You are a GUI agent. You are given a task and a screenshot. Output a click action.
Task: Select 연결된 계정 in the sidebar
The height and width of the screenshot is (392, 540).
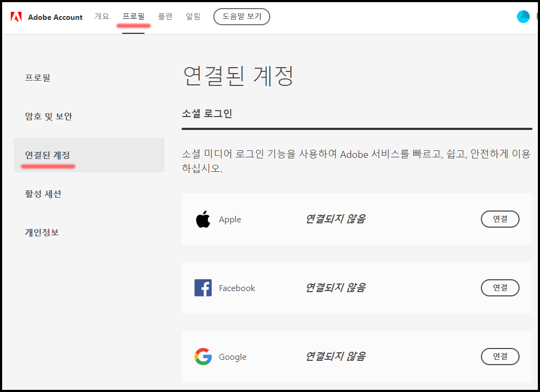(x=89, y=155)
